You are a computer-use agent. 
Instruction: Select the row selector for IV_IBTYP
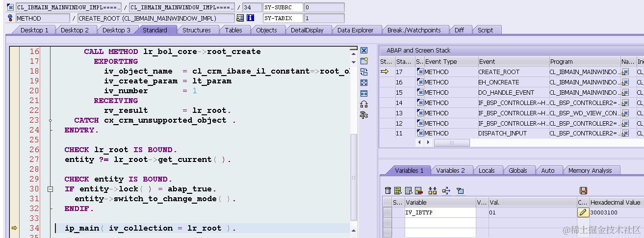point(387,212)
